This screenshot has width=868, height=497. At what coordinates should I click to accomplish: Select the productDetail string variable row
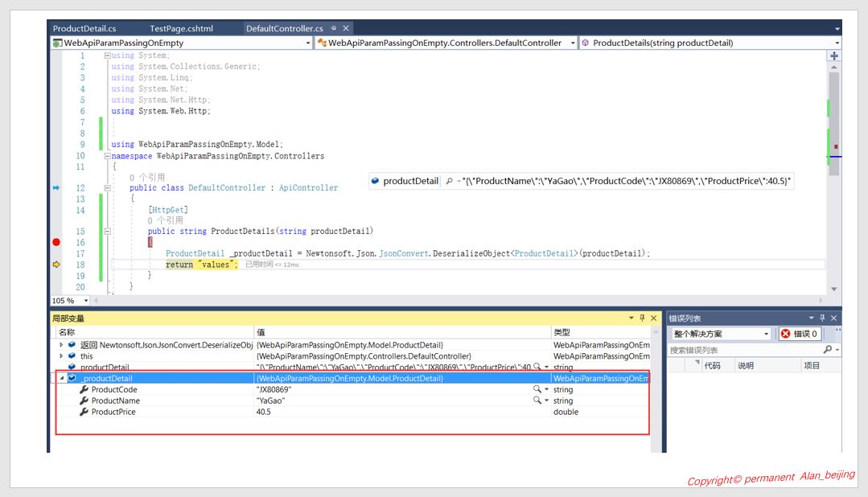tap(352, 367)
